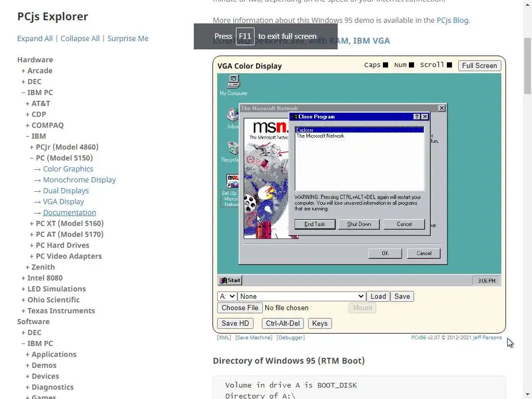Toggle the Num lock indicator
The image size is (532, 399).
point(411,65)
